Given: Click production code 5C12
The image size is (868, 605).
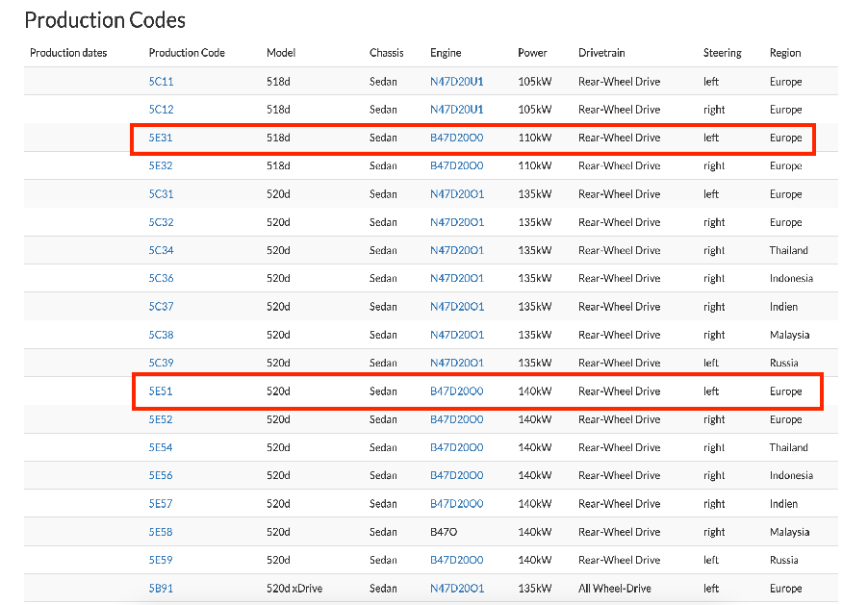Looking at the screenshot, I should [x=161, y=110].
